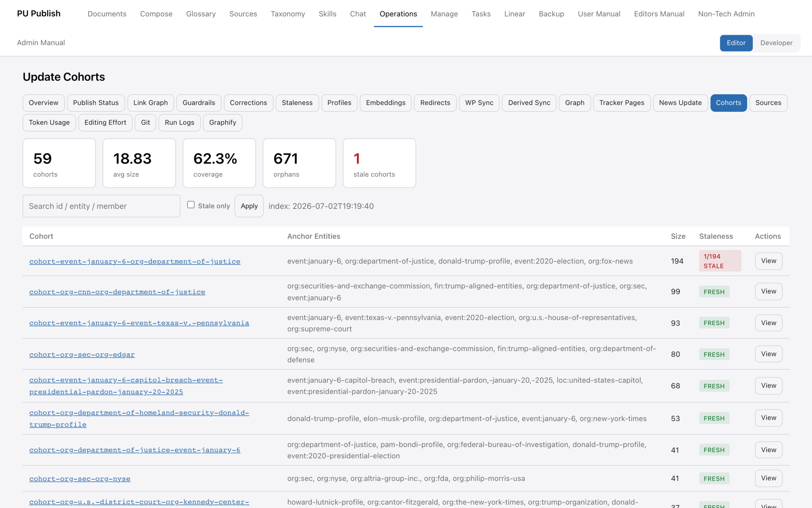Click the PU Publish logo
The height and width of the screenshot is (508, 812).
39,13
